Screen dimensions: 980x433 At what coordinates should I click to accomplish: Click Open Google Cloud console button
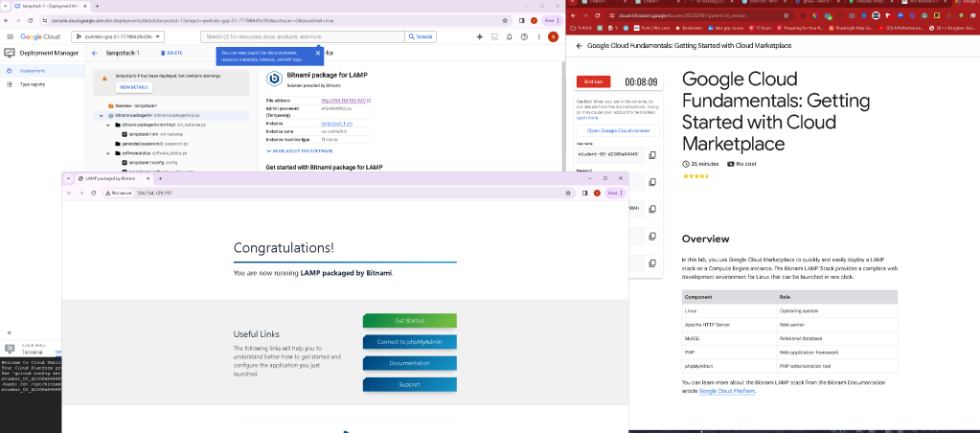point(618,130)
